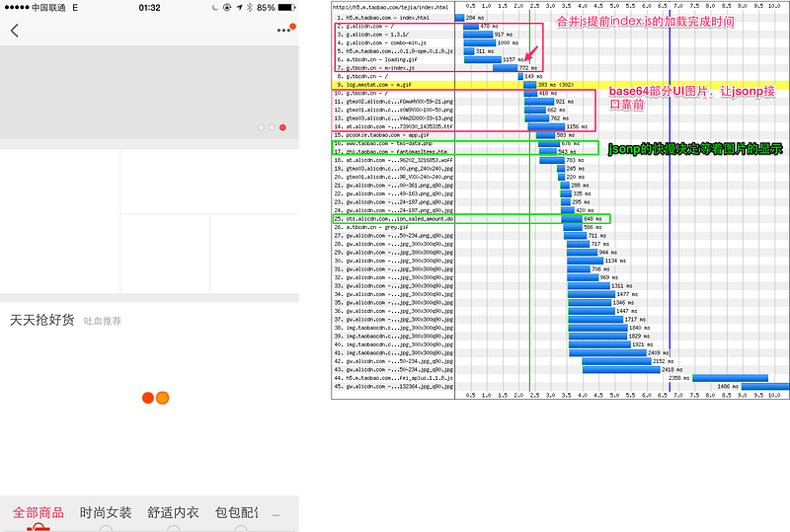Select the second carousel indicator dot
790x532 pixels.
click(273, 127)
